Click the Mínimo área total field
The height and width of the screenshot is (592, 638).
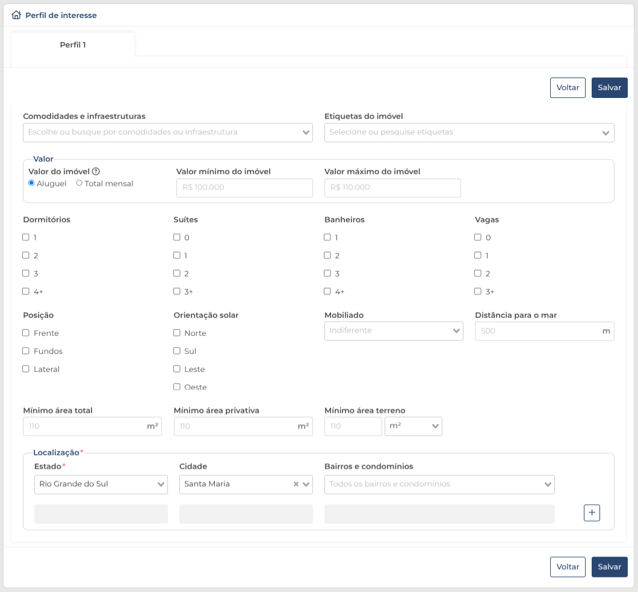pyautogui.click(x=92, y=426)
